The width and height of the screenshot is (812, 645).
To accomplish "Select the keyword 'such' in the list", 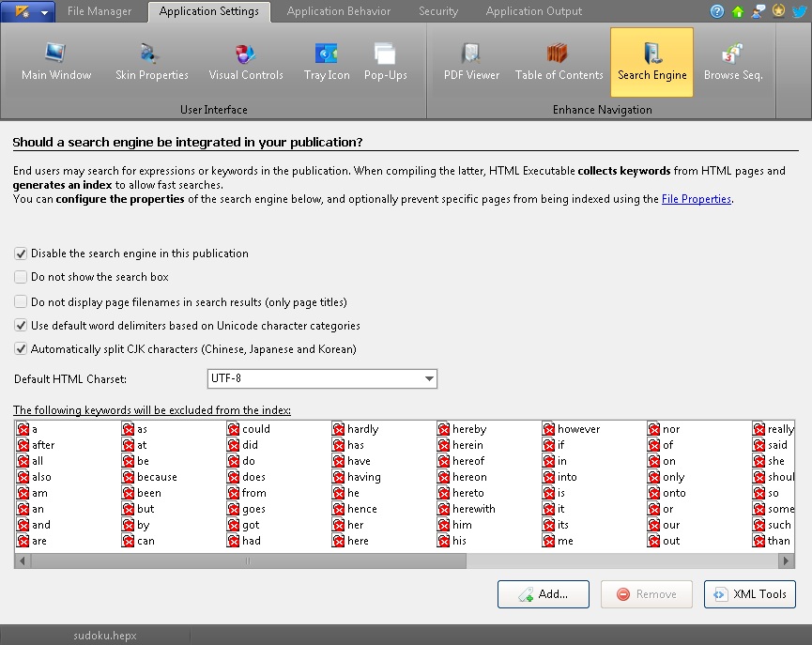I will point(779,525).
